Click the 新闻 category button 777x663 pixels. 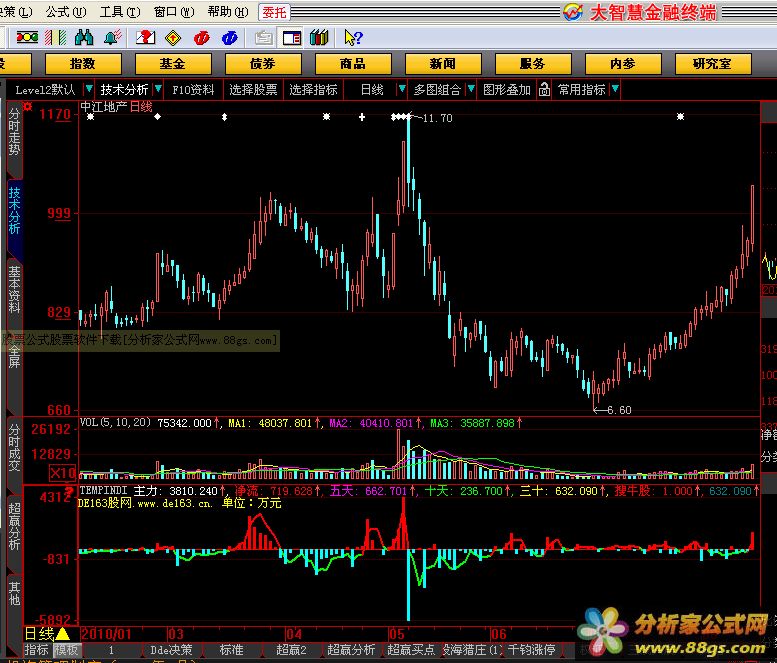443,64
